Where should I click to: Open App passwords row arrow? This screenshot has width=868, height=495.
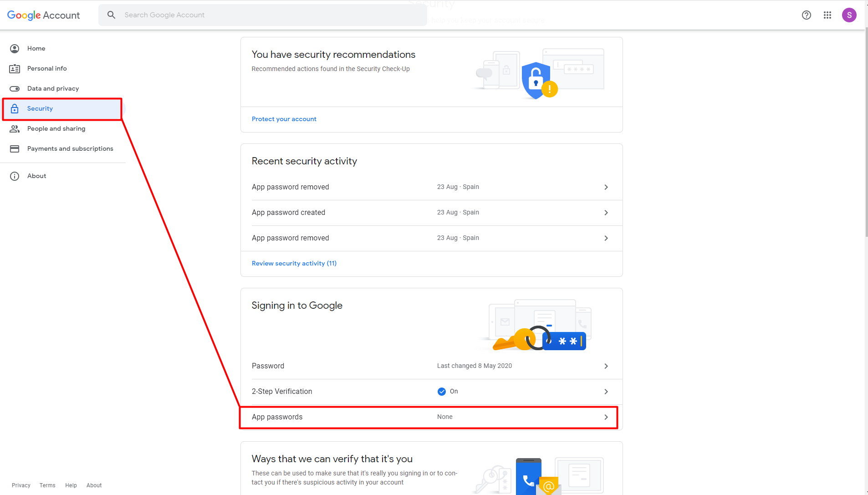tap(606, 417)
